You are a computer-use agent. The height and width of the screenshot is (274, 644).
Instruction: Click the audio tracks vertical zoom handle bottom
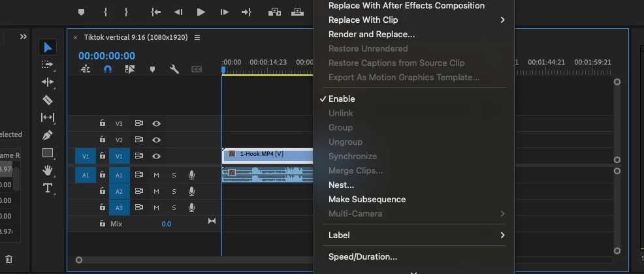617,251
